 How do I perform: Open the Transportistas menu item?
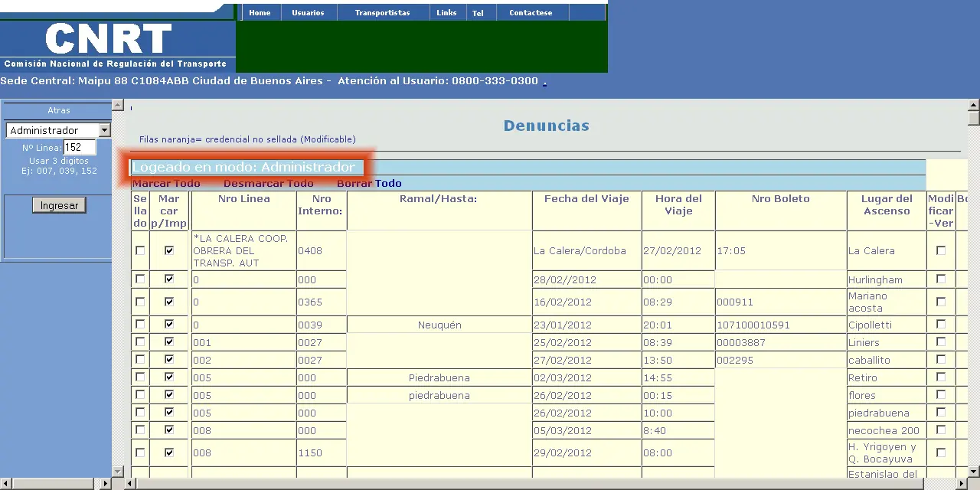click(x=382, y=12)
